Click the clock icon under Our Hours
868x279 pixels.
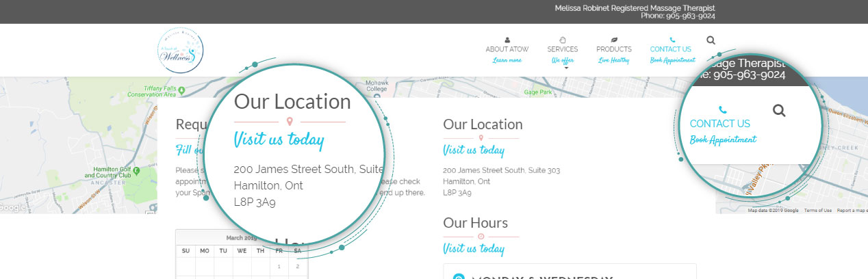click(x=481, y=237)
